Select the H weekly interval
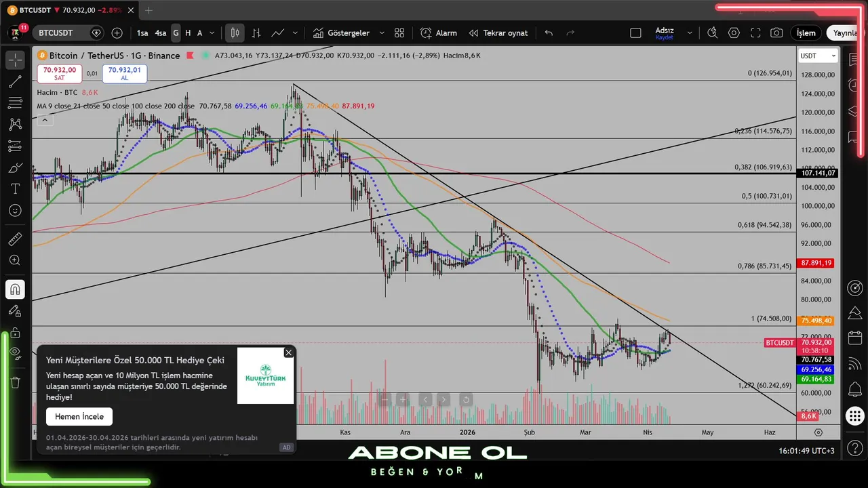The width and height of the screenshot is (868, 488). click(188, 33)
